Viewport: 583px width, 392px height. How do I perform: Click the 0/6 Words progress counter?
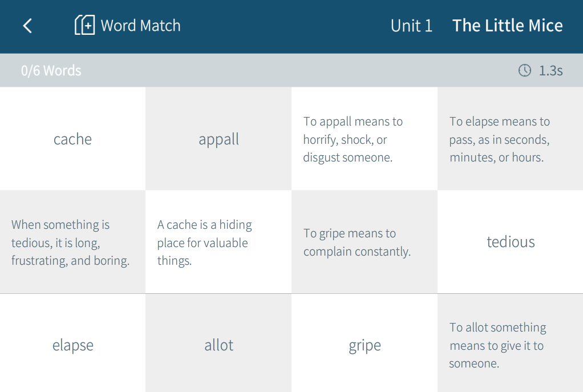51,71
